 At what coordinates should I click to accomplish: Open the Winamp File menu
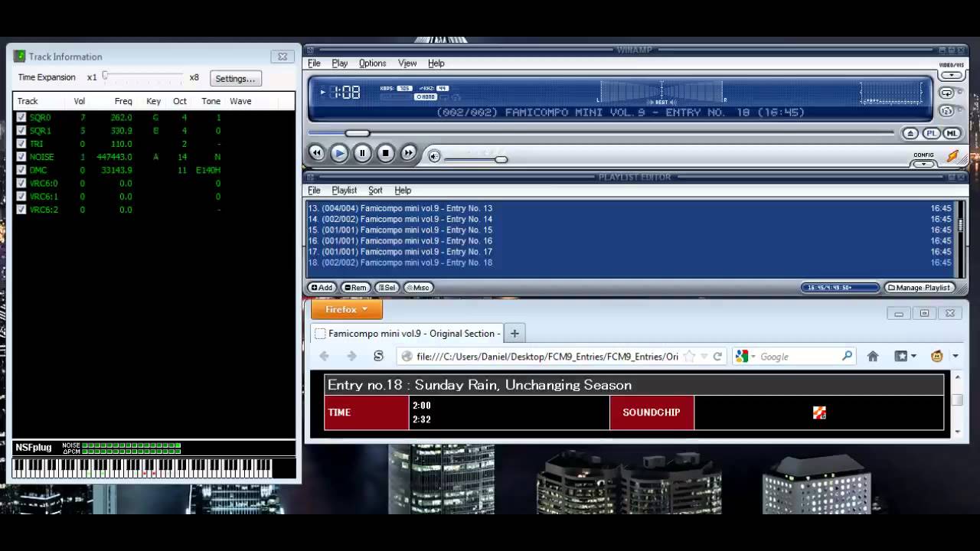(x=314, y=64)
